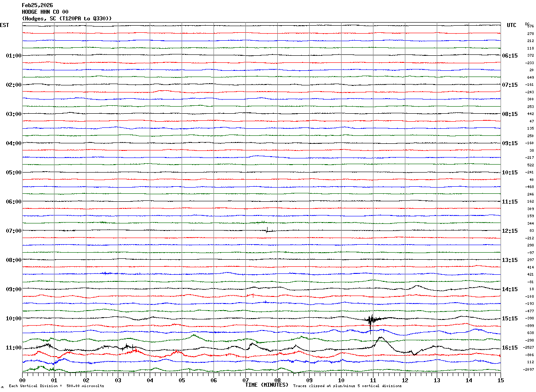The height and width of the screenshot is (392, 536).
Task: Click the 11:00 EST row label
Action: pos(14,348)
